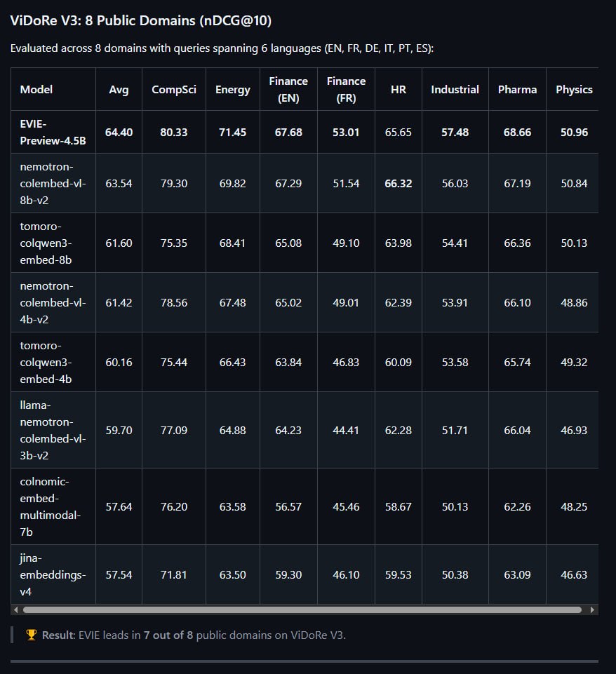This screenshot has height=674, width=616.
Task: Click the Industrial value 53.91
Action: pos(455,302)
